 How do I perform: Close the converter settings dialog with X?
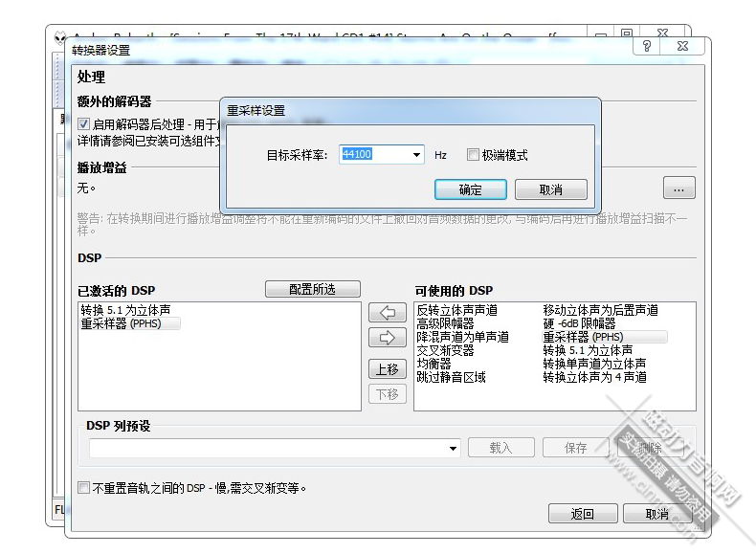pos(682,46)
